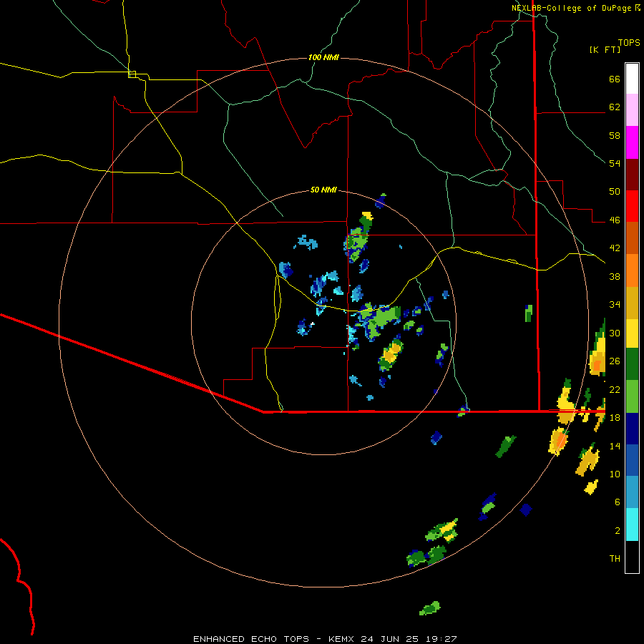This screenshot has width=644, height=644.
Task: Select the "KEMX" radar site identifier
Action: pos(341,639)
